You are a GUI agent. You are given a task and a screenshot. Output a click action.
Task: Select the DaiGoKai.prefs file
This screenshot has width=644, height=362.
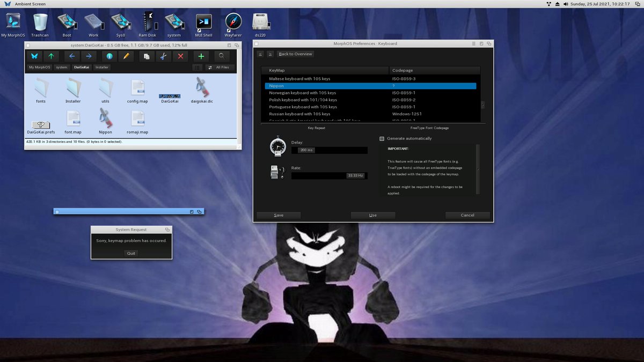tap(41, 128)
